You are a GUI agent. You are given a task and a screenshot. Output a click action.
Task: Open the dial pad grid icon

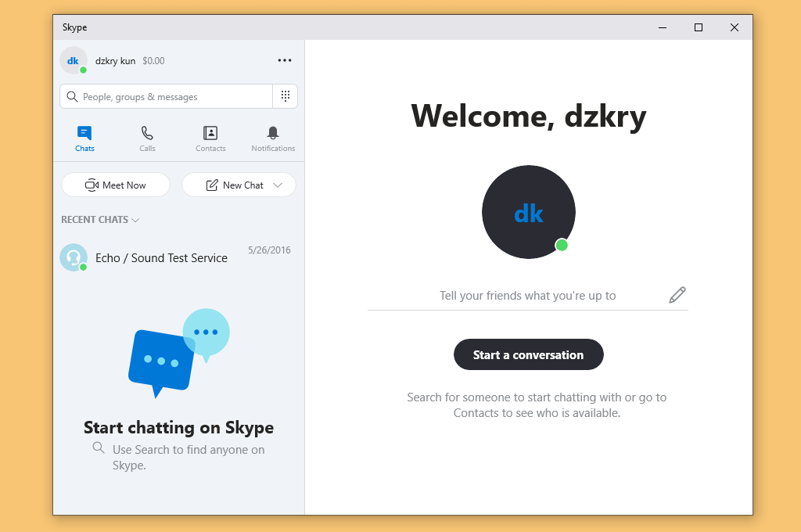pyautogui.click(x=286, y=96)
